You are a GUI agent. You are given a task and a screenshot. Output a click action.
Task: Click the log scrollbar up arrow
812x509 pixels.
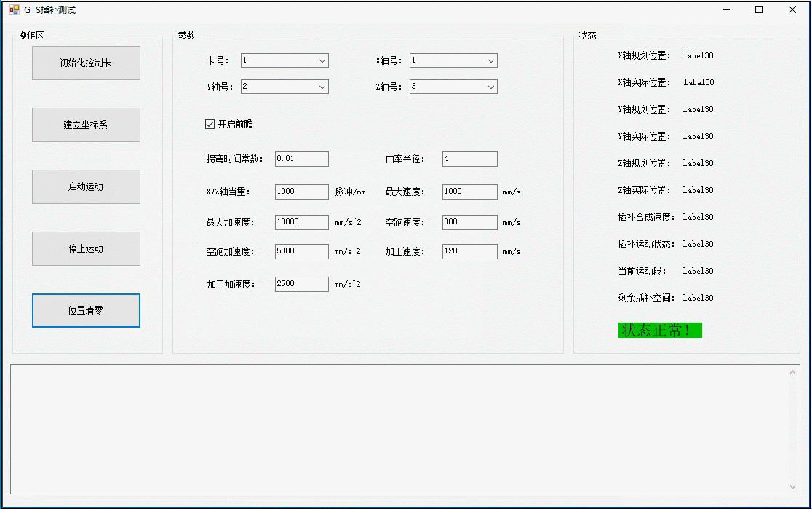pos(792,372)
